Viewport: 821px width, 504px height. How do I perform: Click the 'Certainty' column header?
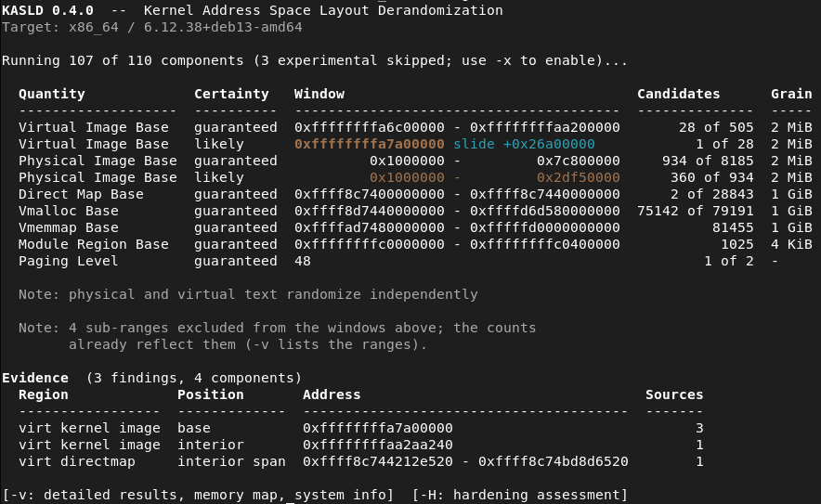pyautogui.click(x=231, y=94)
